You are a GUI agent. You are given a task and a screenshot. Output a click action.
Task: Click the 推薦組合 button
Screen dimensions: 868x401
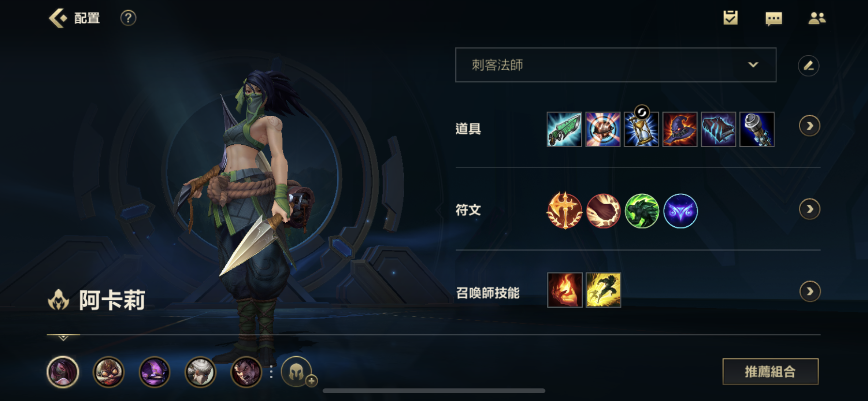pyautogui.click(x=770, y=371)
